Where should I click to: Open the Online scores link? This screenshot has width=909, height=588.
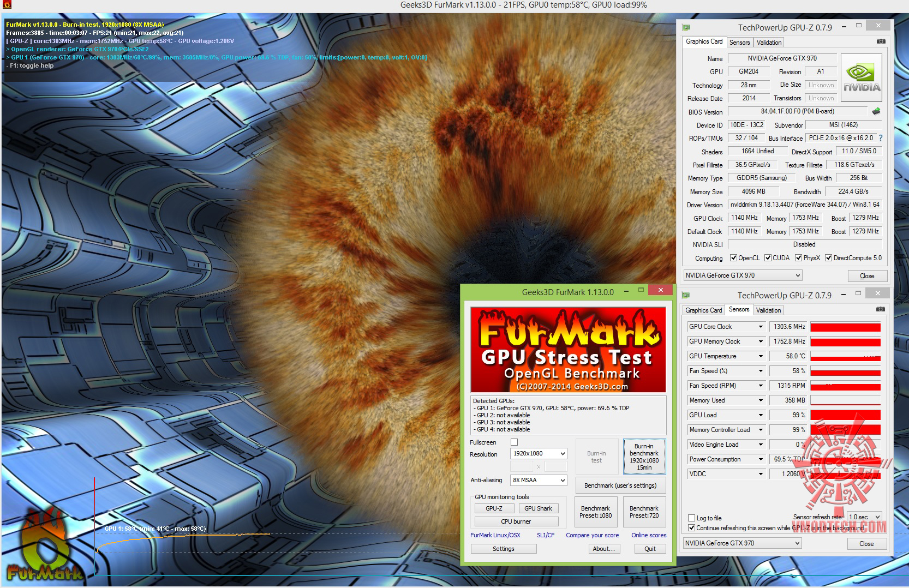click(649, 535)
